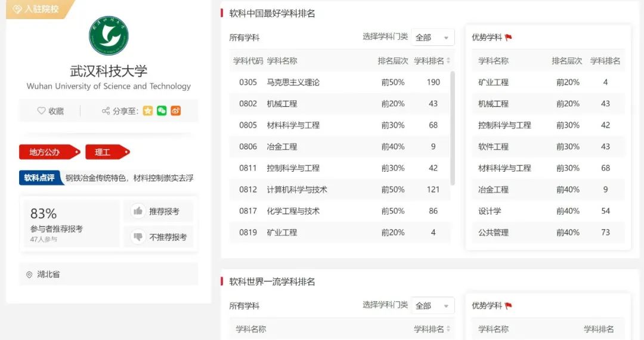644x340 pixels.
Task: Click the 武汉科技大学 title
Action: 109,70
